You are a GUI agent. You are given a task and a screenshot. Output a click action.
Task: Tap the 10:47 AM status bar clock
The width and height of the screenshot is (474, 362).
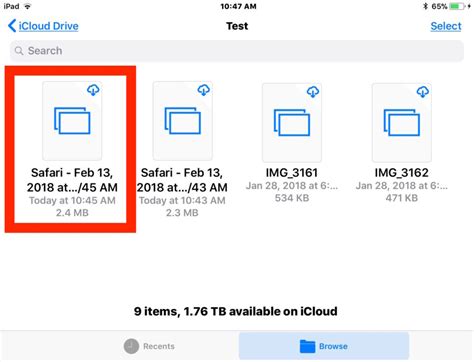238,6
